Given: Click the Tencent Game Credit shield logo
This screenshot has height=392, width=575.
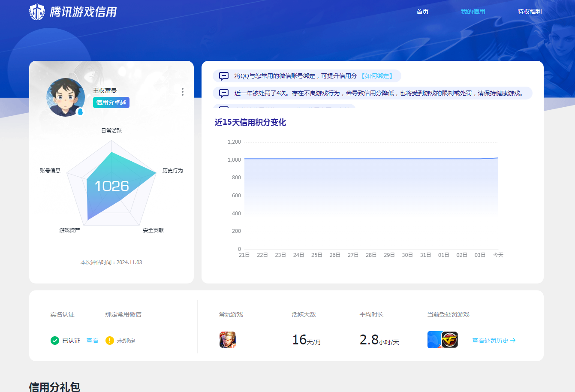Looking at the screenshot, I should (37, 12).
